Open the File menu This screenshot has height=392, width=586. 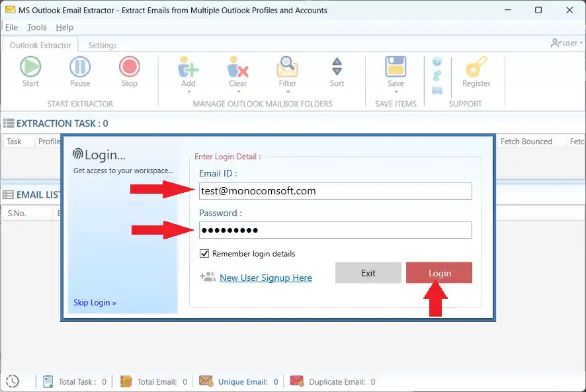(11, 27)
